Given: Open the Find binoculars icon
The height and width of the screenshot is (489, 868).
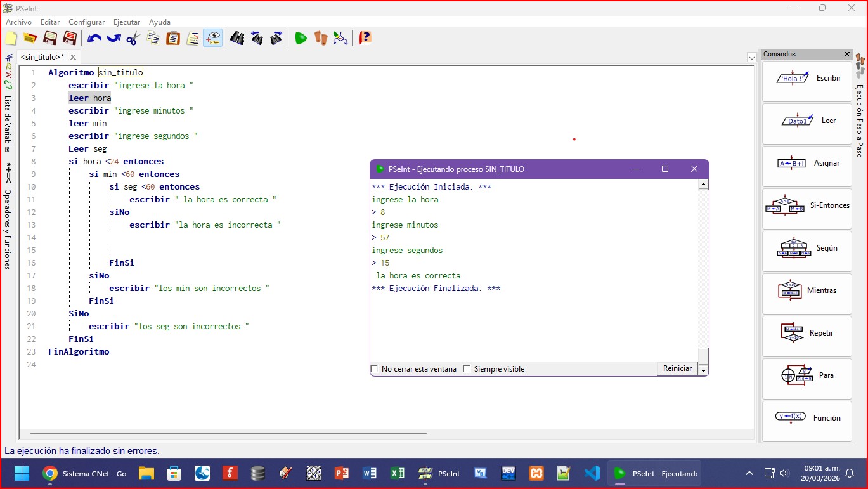Looking at the screenshot, I should pyautogui.click(x=237, y=38).
